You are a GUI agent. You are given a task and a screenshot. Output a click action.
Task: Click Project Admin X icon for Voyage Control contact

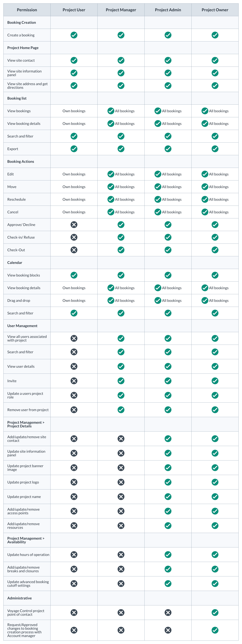(168, 612)
